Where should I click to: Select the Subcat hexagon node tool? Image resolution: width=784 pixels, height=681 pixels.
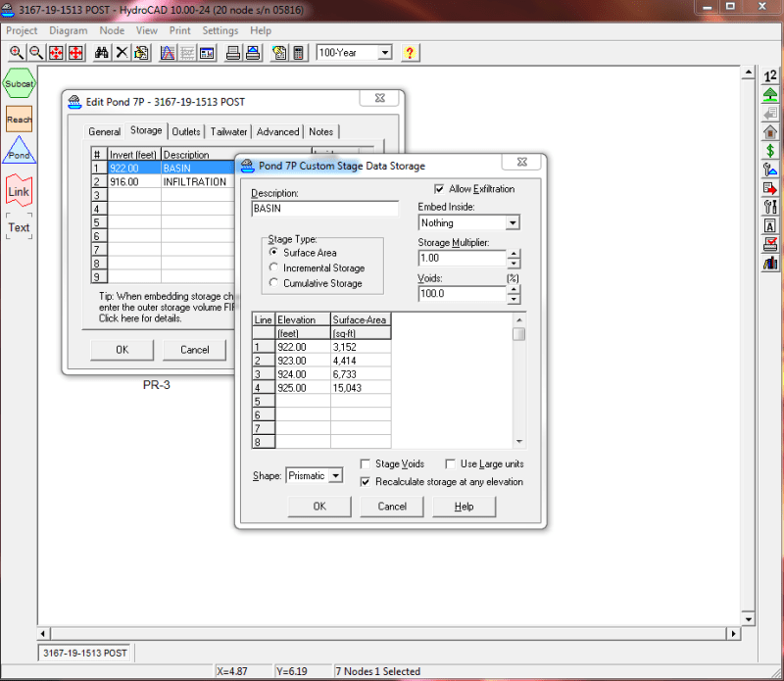click(x=19, y=83)
